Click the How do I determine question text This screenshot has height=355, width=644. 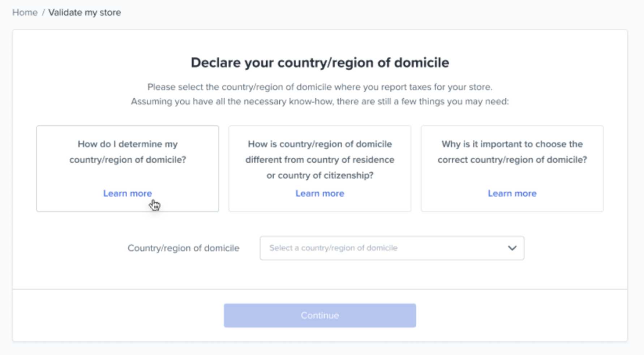128,152
